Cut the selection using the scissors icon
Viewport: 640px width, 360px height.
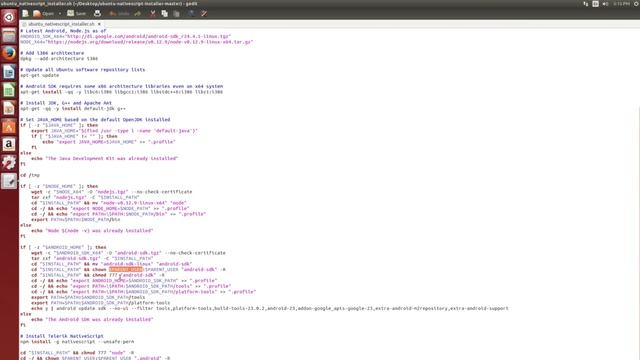point(153,13)
